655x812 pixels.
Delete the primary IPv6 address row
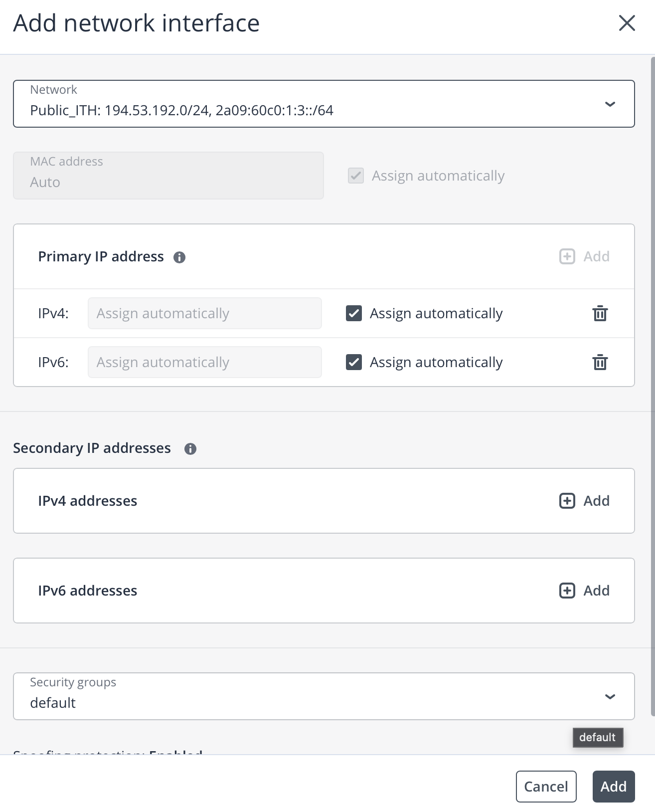coord(600,363)
